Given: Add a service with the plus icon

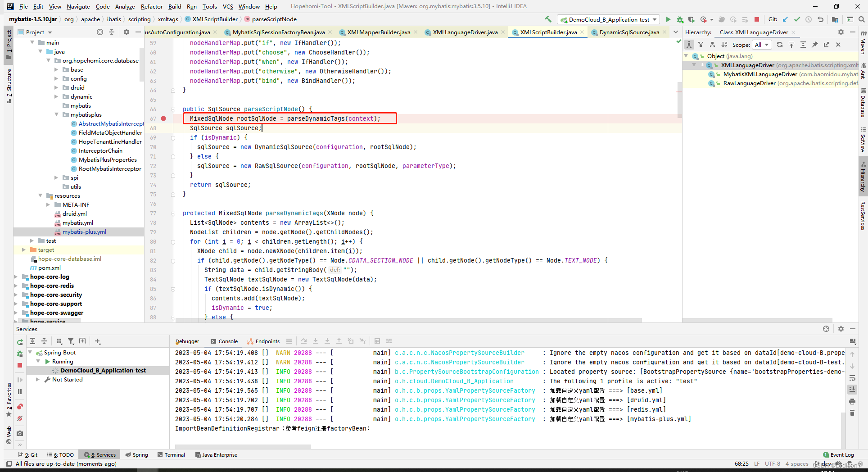Looking at the screenshot, I should click(x=98, y=341).
